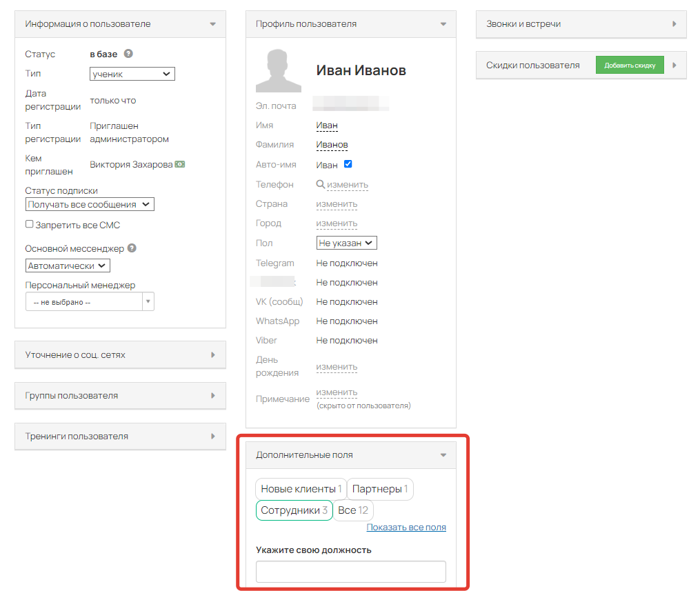This screenshot has width=700, height=591.
Task: Open the Персональный менеджер selector
Action: point(90,302)
